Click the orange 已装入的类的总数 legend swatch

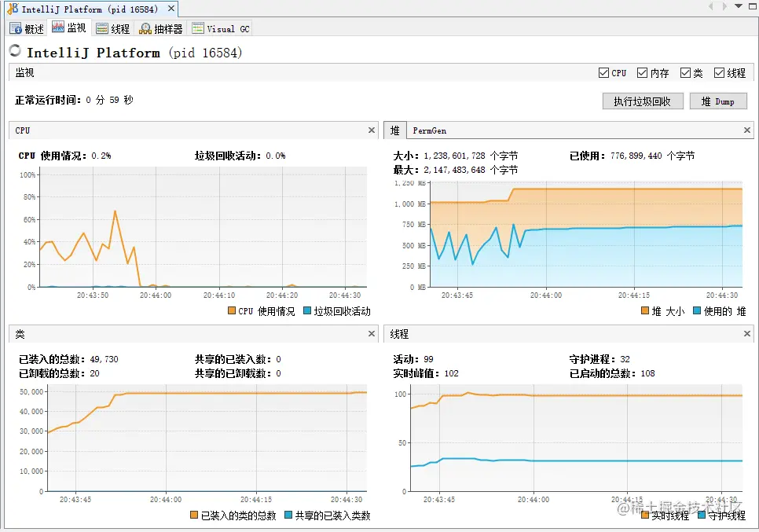point(193,515)
